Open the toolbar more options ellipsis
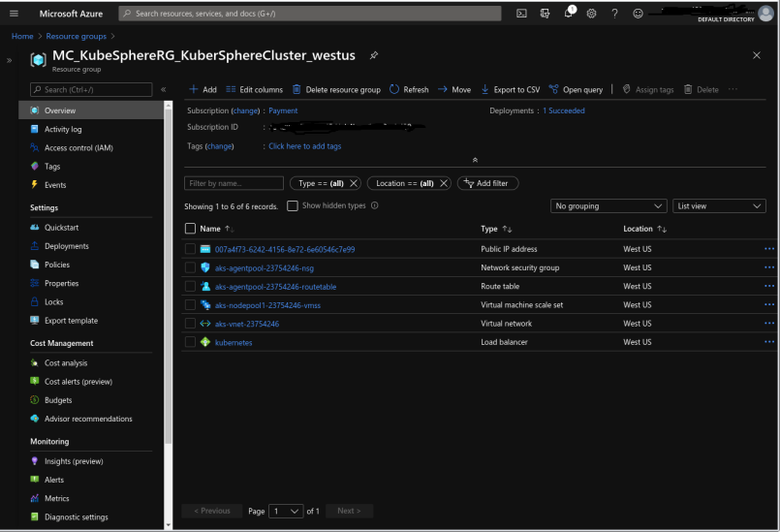 click(733, 89)
